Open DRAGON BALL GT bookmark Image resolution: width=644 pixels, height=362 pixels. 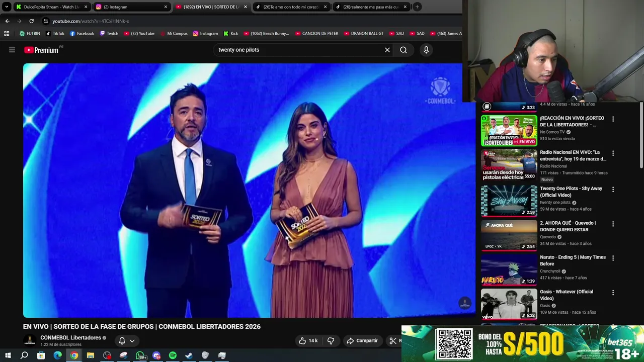tap(363, 34)
